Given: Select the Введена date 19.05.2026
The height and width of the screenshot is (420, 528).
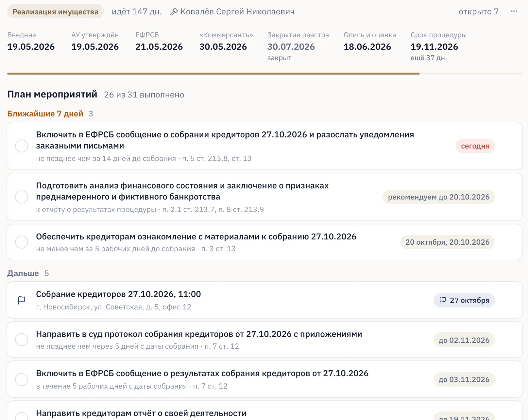Looking at the screenshot, I should 31,47.
